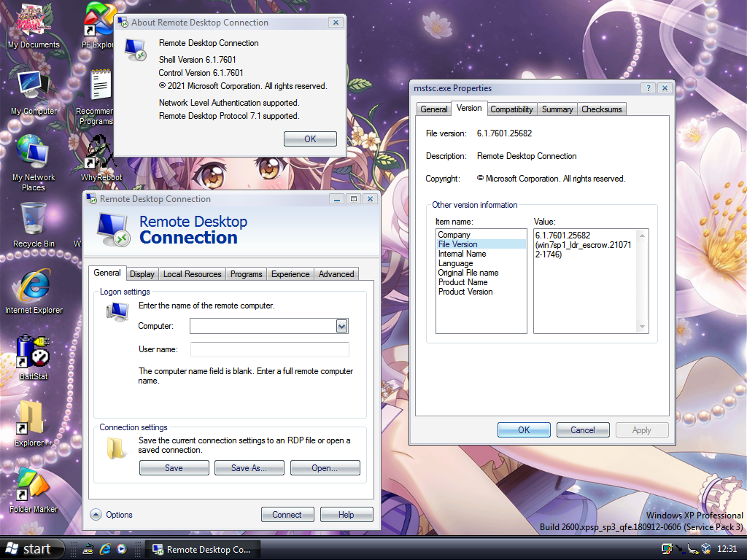The image size is (747, 560).
Task: Close the About Remote Desktop Connection dialog
Action: pos(336,23)
